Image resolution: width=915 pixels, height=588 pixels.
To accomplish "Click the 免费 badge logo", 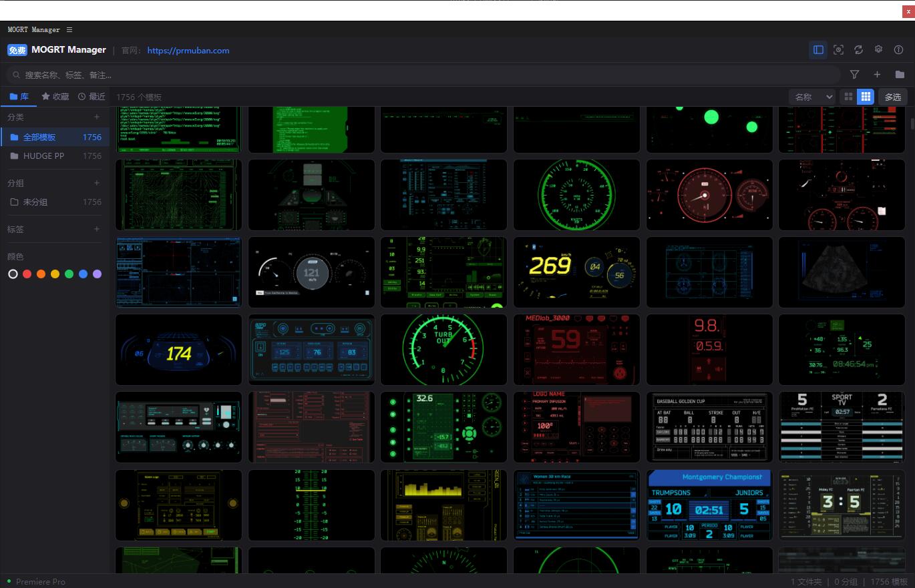I will coord(17,50).
